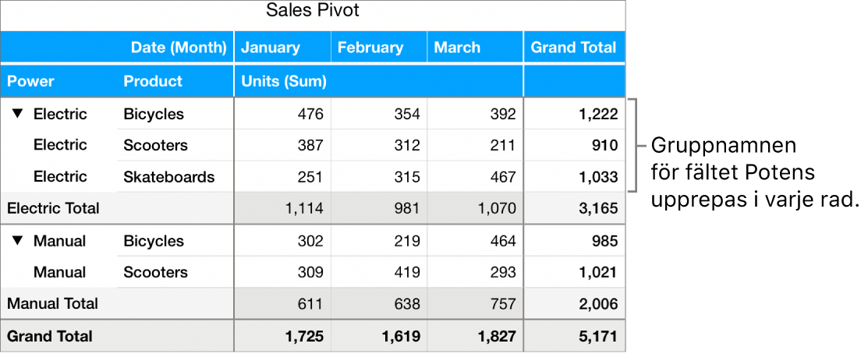Click the February column header
The image size is (868, 354).
(370, 48)
